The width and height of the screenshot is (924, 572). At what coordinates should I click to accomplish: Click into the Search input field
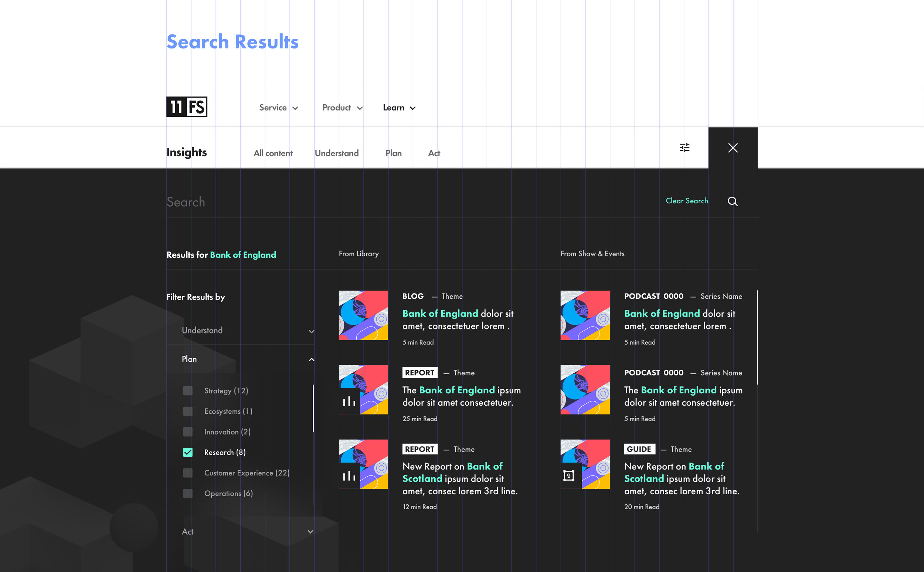(412, 202)
